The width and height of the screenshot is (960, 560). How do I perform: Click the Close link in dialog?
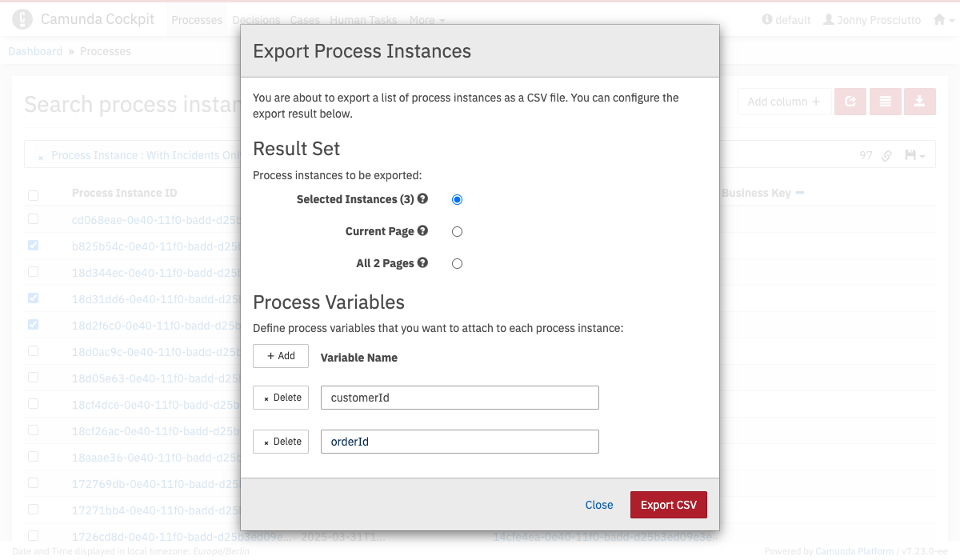click(x=598, y=505)
